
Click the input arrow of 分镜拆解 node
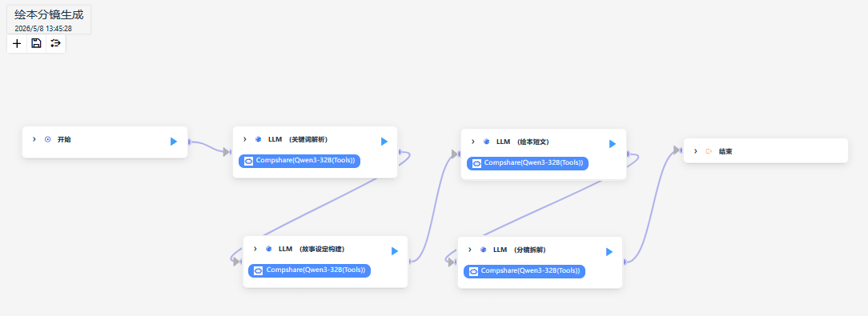(451, 262)
